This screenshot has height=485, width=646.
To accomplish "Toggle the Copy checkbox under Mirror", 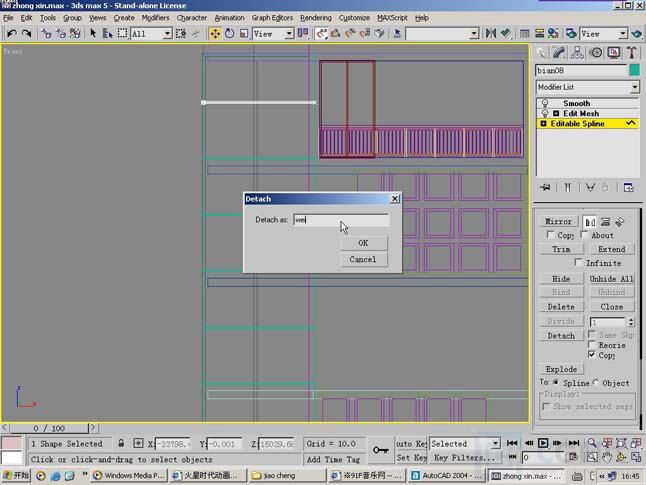I will (x=550, y=234).
